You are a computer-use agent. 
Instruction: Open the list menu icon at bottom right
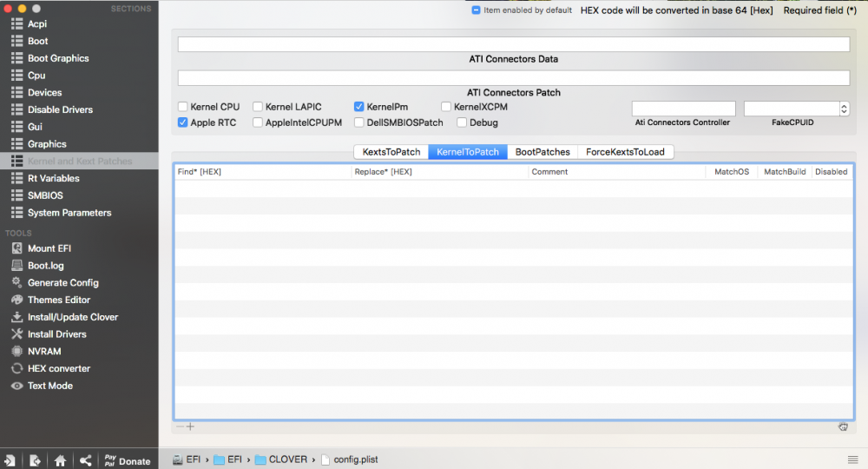click(853, 459)
